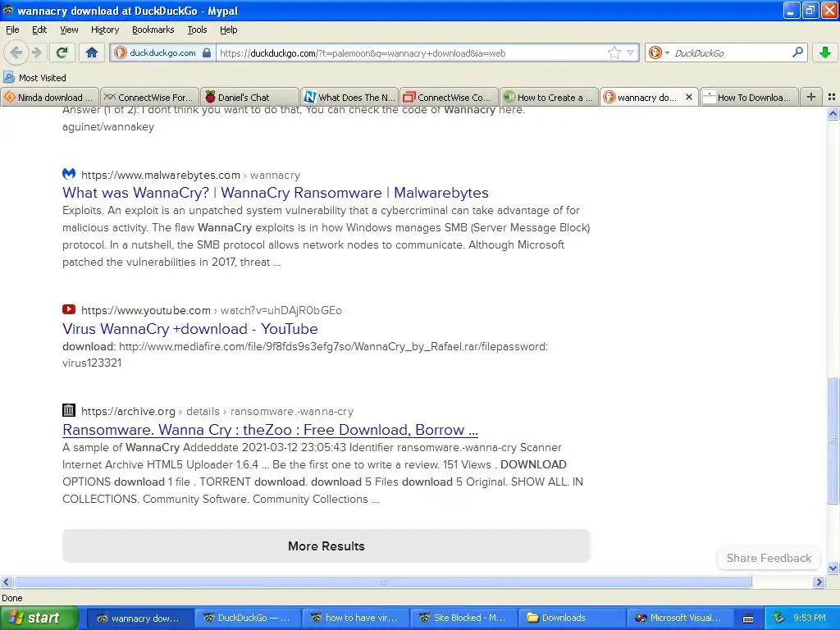
Task: Open the File menu
Action: point(12,30)
